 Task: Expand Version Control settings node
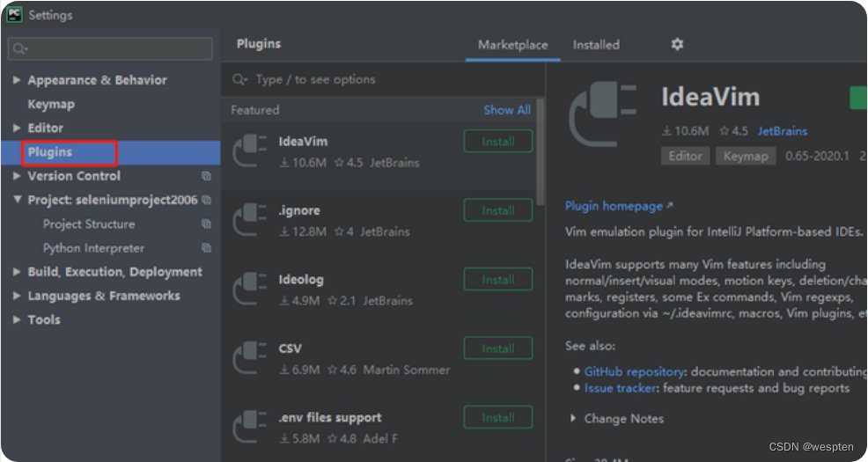click(x=17, y=176)
